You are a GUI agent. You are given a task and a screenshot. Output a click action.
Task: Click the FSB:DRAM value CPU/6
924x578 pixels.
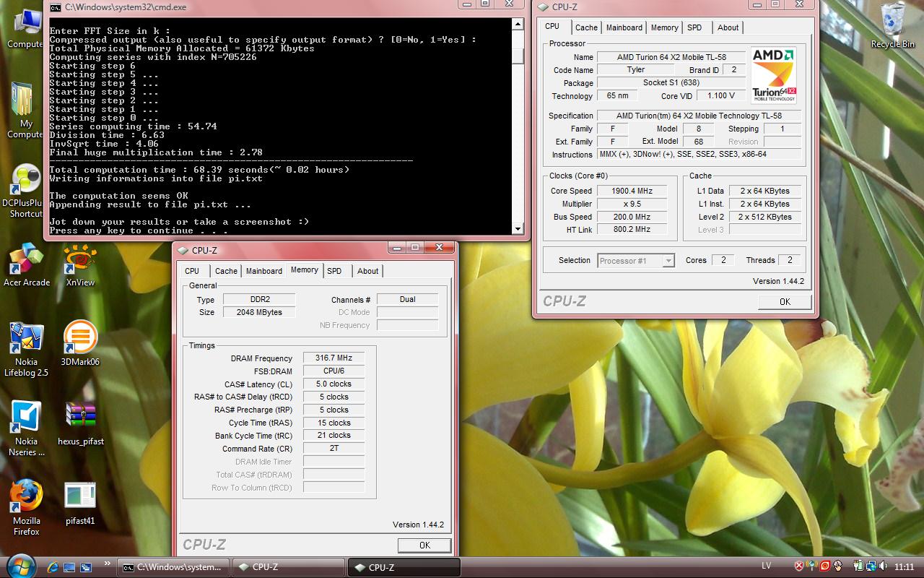pos(334,371)
